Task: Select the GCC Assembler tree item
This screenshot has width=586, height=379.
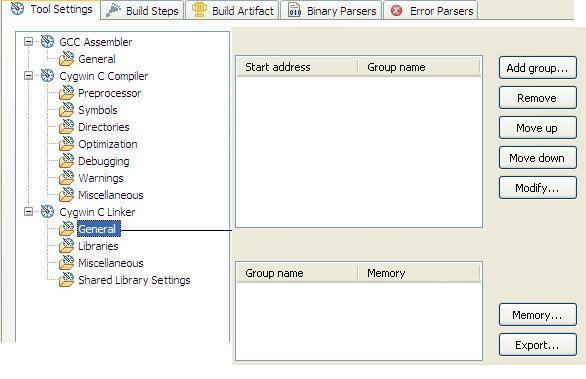Action: coord(96,42)
